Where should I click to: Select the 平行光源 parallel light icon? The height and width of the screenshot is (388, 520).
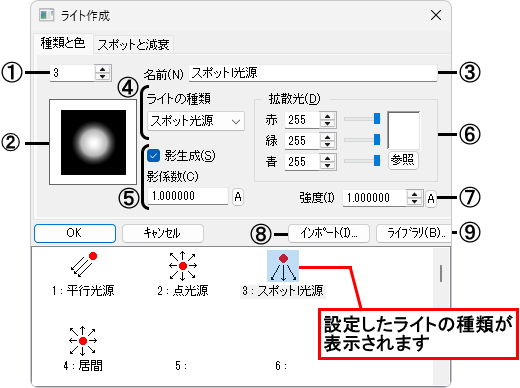tap(84, 265)
